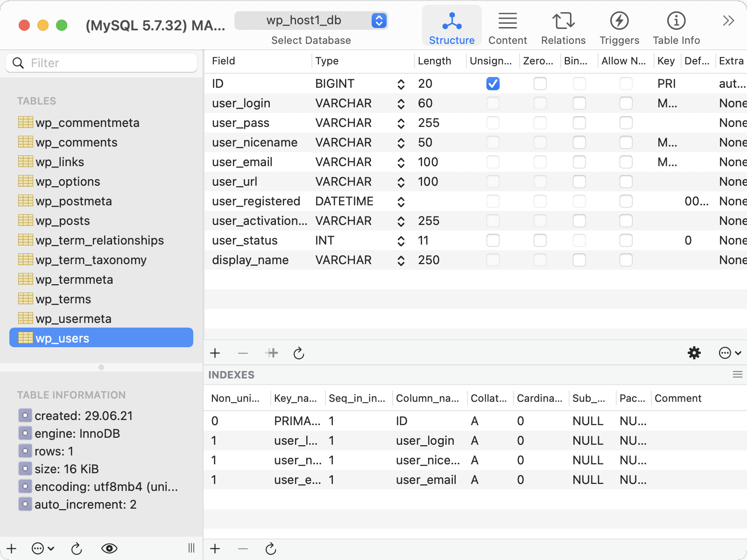Viewport: 747px width, 560px height.
Task: Enable Unsigned for user_status field
Action: pyautogui.click(x=493, y=240)
